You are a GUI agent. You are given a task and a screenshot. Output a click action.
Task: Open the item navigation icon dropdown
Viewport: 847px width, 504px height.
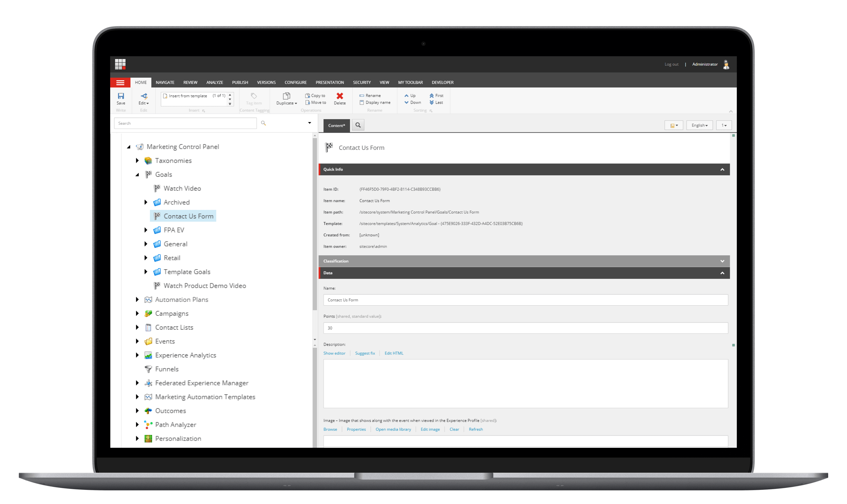click(673, 125)
